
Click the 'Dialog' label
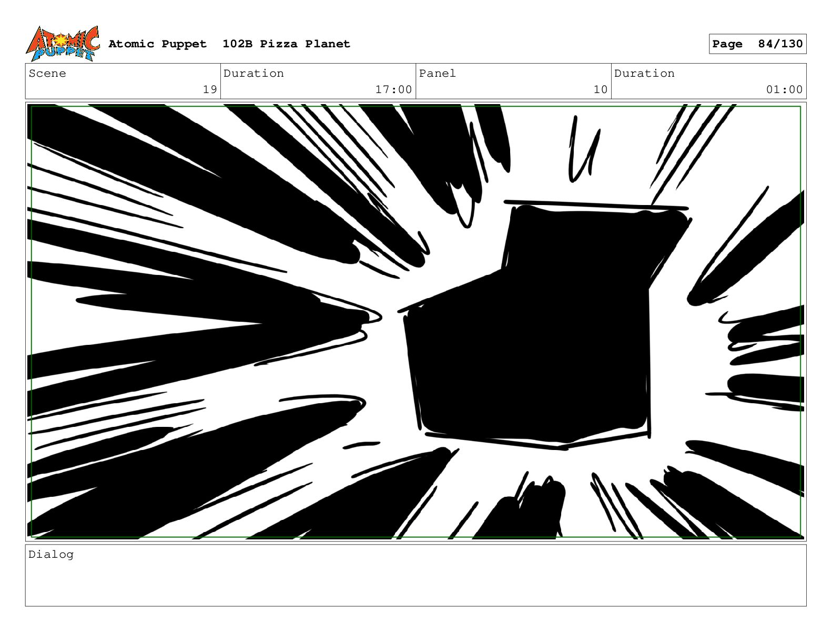pyautogui.click(x=51, y=554)
